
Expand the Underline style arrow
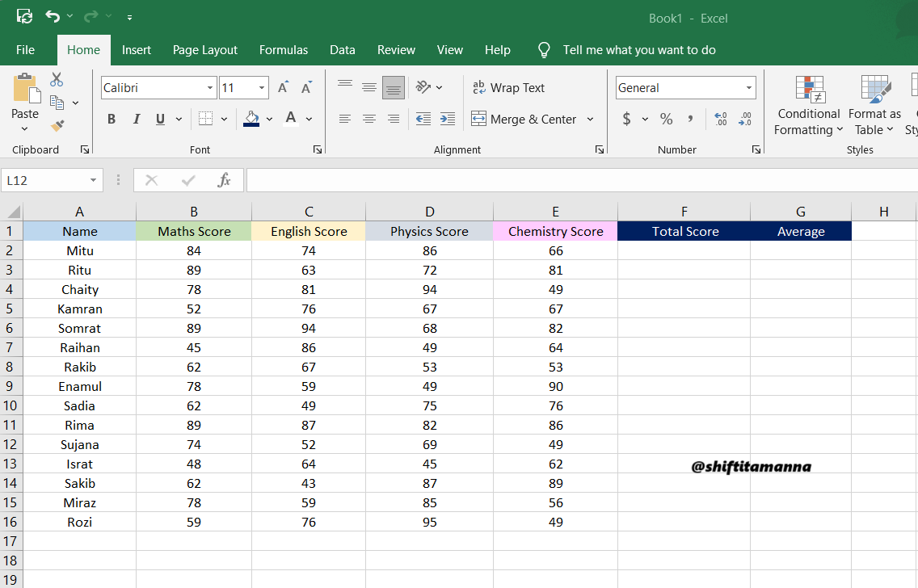pyautogui.click(x=179, y=120)
